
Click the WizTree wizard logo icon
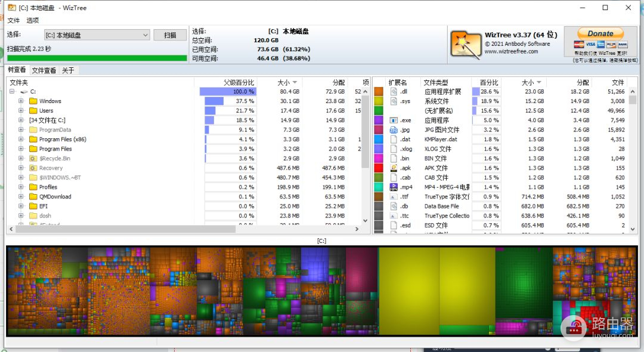465,44
